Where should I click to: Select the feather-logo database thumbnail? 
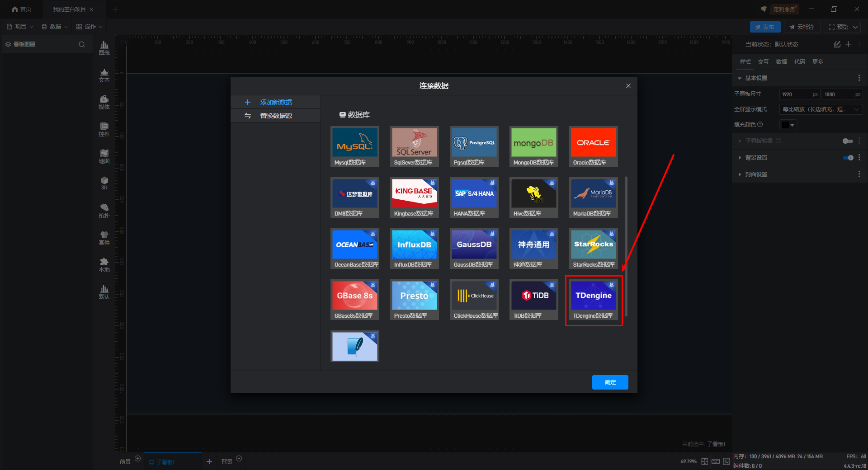coord(355,346)
